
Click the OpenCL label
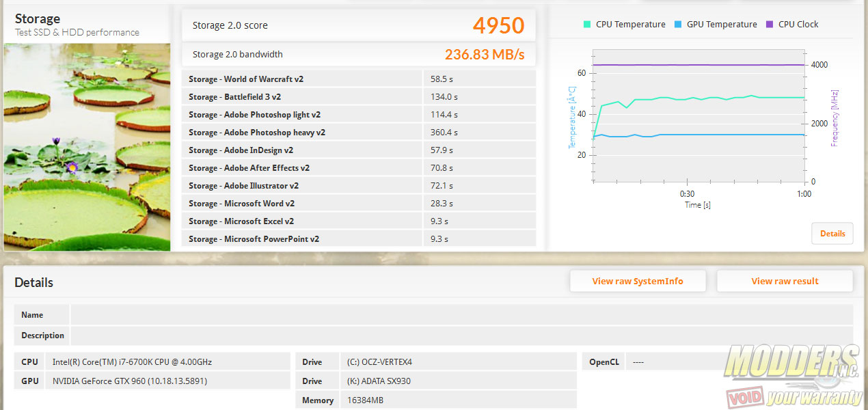604,362
